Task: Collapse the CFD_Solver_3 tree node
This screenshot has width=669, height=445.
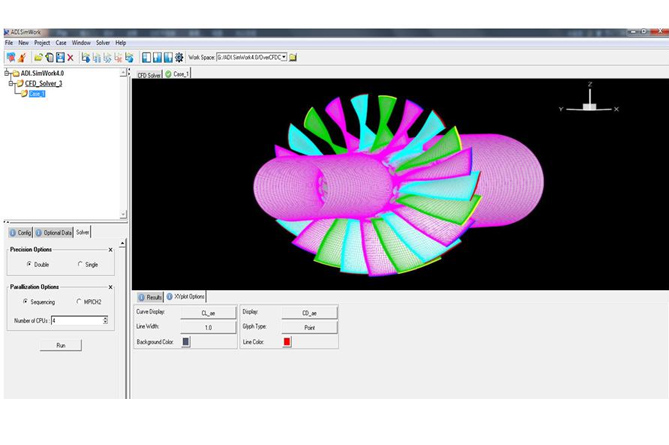Action: point(12,84)
